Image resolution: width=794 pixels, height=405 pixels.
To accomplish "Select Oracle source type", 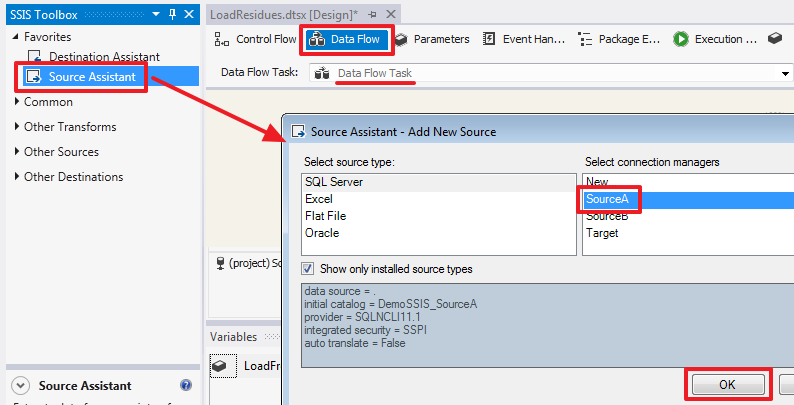I will pos(439,233).
